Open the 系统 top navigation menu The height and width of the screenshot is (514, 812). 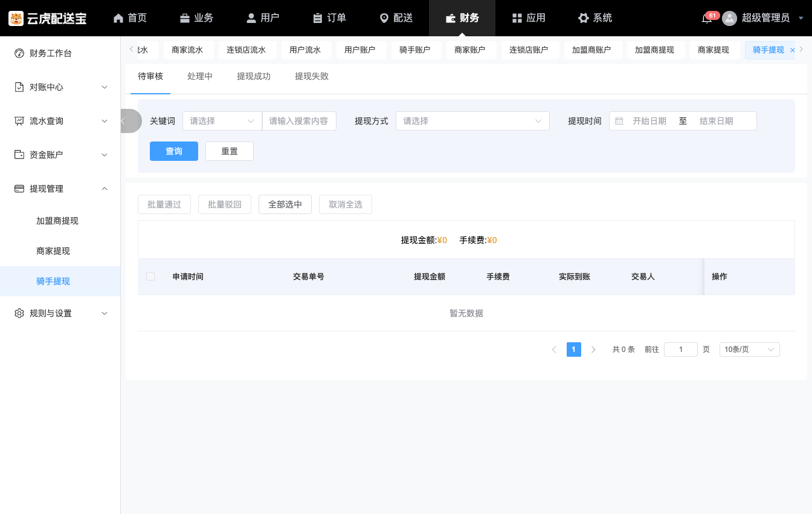click(595, 18)
